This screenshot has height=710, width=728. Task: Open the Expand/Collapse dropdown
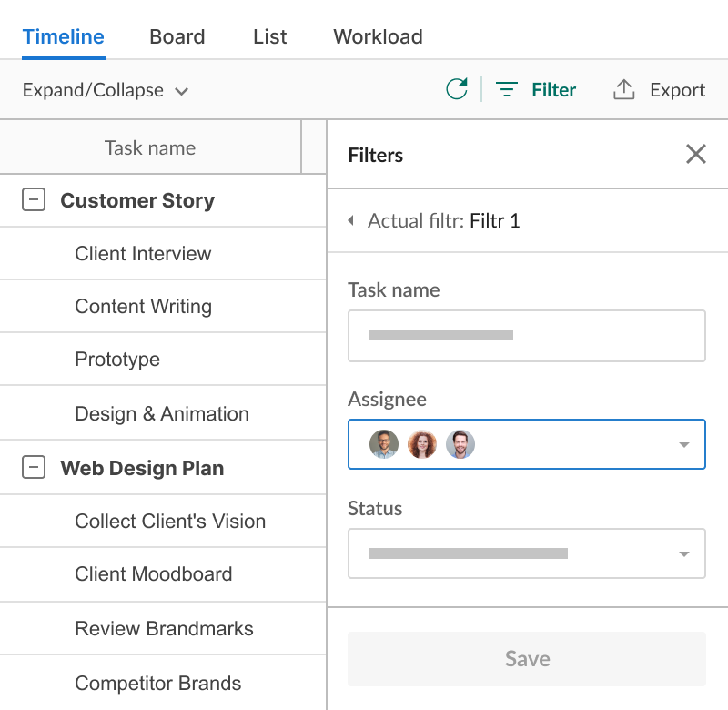105,90
